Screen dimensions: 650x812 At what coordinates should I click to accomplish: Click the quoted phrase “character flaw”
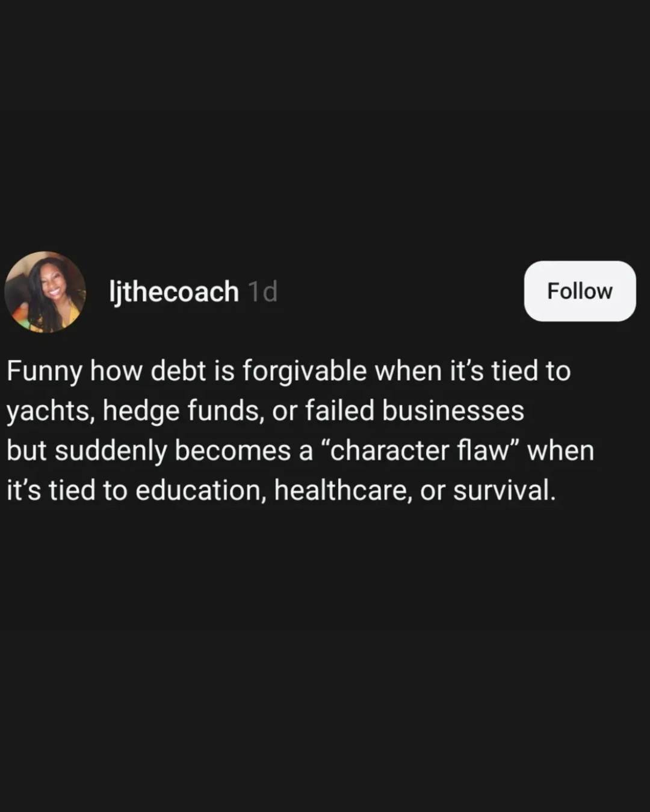click(420, 451)
